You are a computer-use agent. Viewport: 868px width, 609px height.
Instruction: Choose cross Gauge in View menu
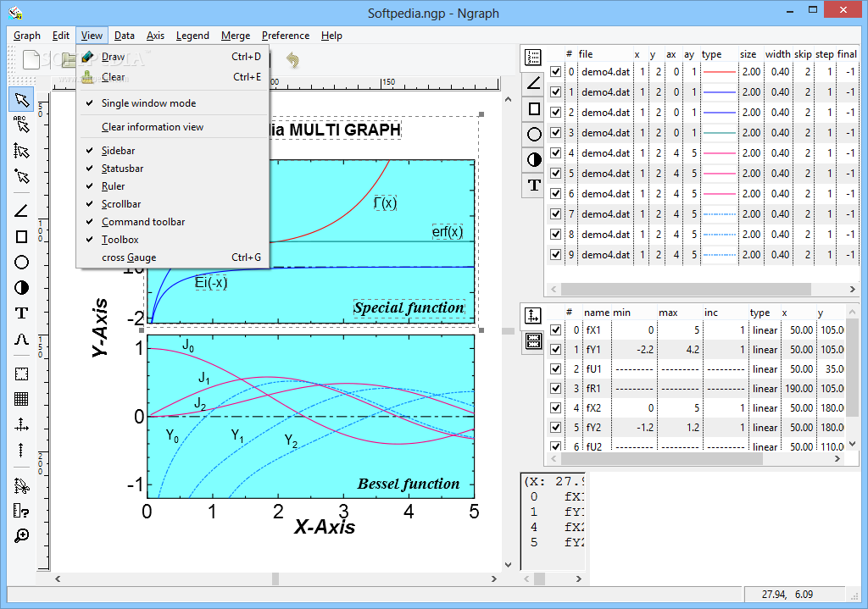tap(173, 257)
